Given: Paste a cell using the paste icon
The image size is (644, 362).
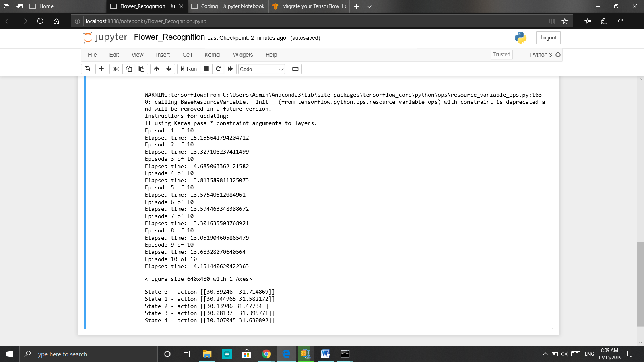Looking at the screenshot, I should [x=141, y=69].
